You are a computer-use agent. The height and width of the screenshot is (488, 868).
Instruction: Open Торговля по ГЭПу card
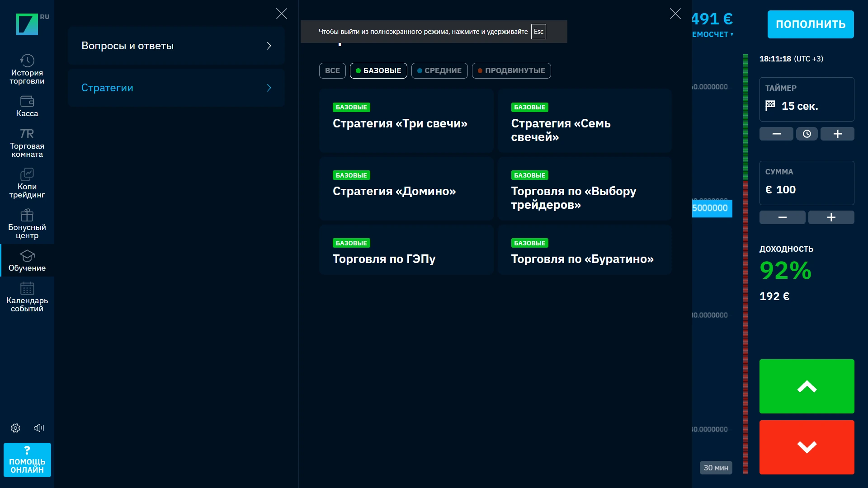(x=406, y=249)
